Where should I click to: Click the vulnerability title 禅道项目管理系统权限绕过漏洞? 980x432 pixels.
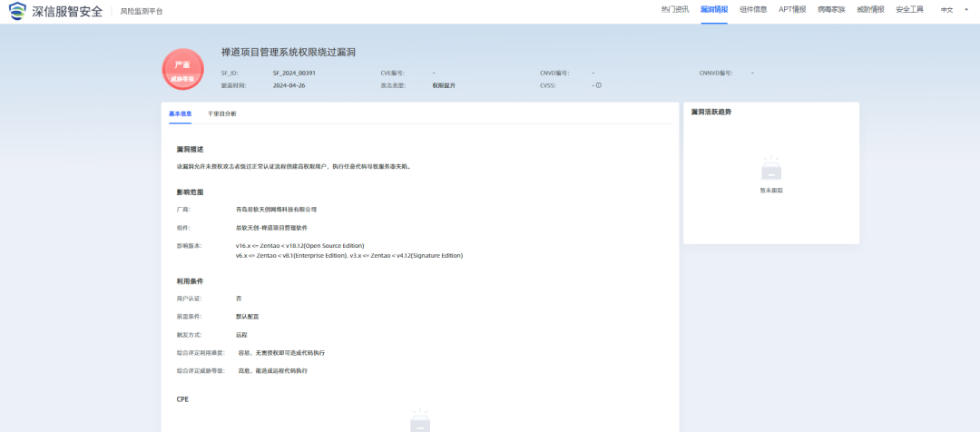(x=289, y=52)
